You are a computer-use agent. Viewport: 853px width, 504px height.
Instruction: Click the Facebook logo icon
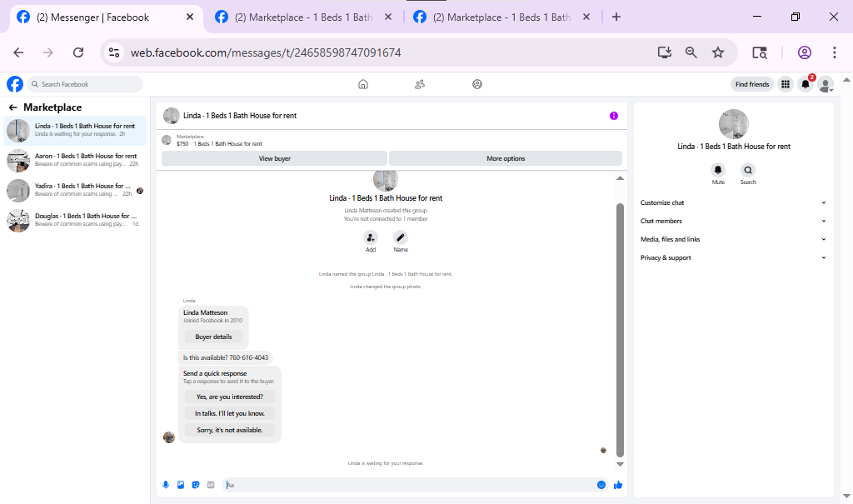[x=15, y=84]
